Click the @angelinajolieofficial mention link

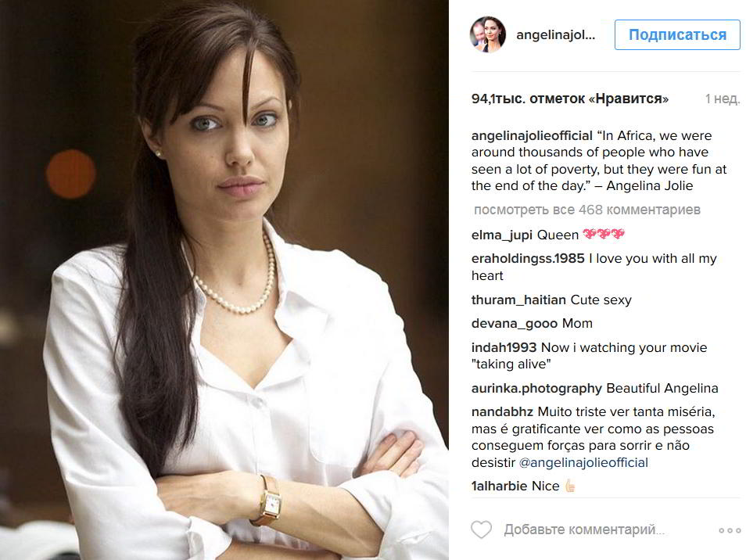583,462
